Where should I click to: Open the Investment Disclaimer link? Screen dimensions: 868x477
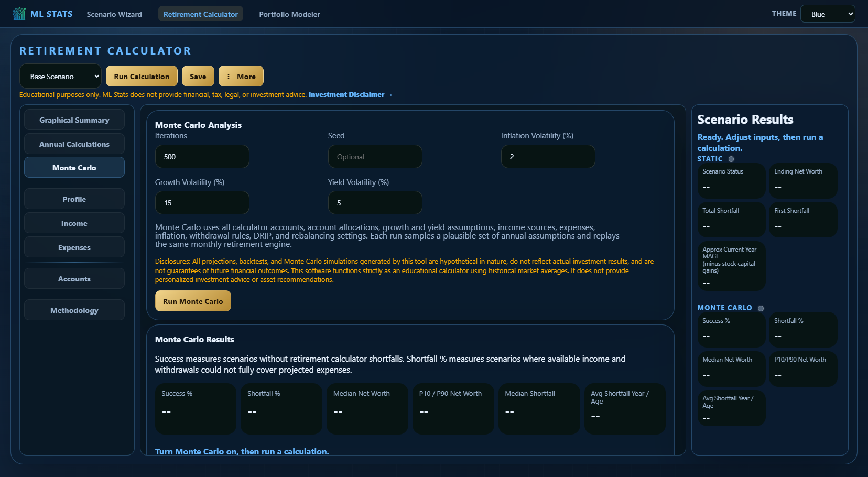point(350,95)
